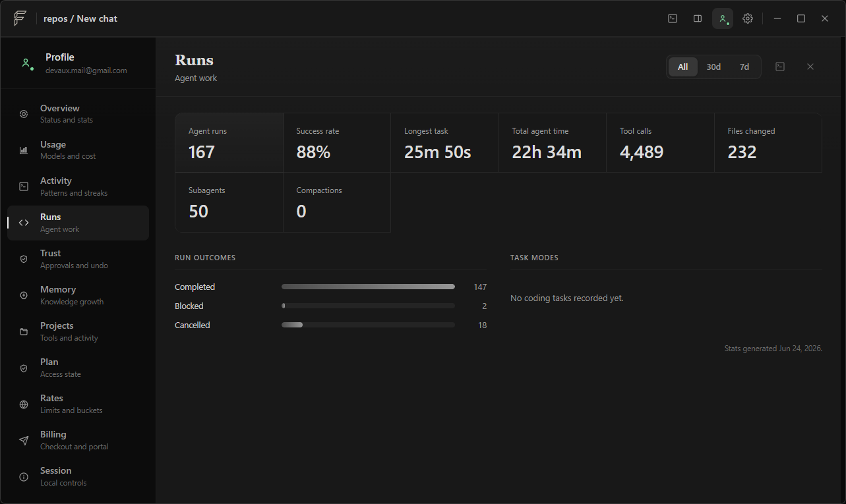Open the Activity patterns and streaks section

coord(78,186)
